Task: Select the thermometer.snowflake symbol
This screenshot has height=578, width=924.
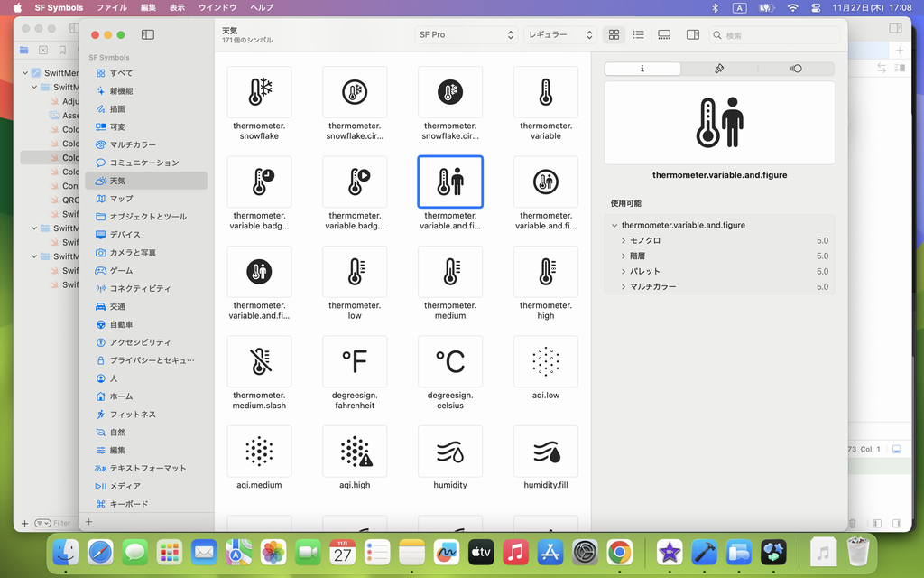Action: coord(259,92)
